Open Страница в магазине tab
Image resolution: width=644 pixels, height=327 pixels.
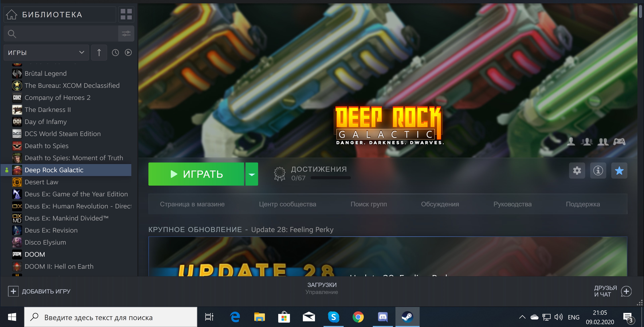192,204
